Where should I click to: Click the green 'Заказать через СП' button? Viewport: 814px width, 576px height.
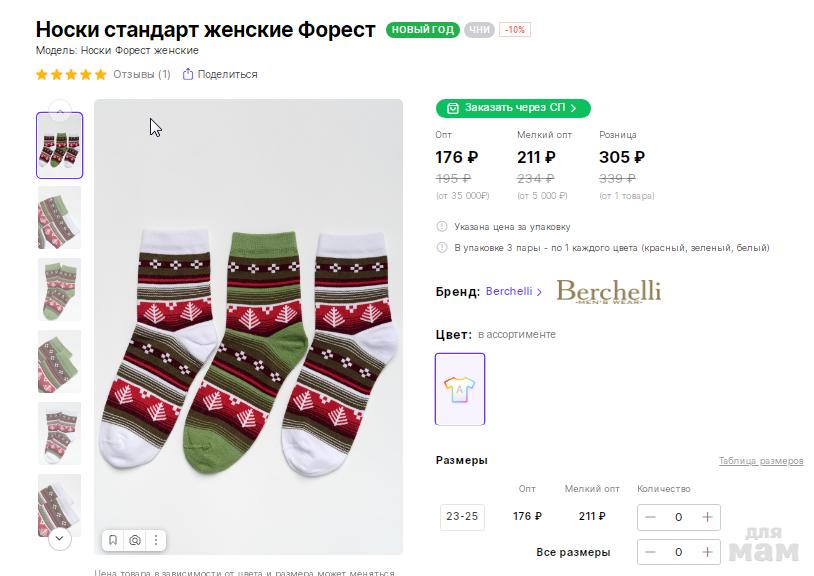pos(513,108)
